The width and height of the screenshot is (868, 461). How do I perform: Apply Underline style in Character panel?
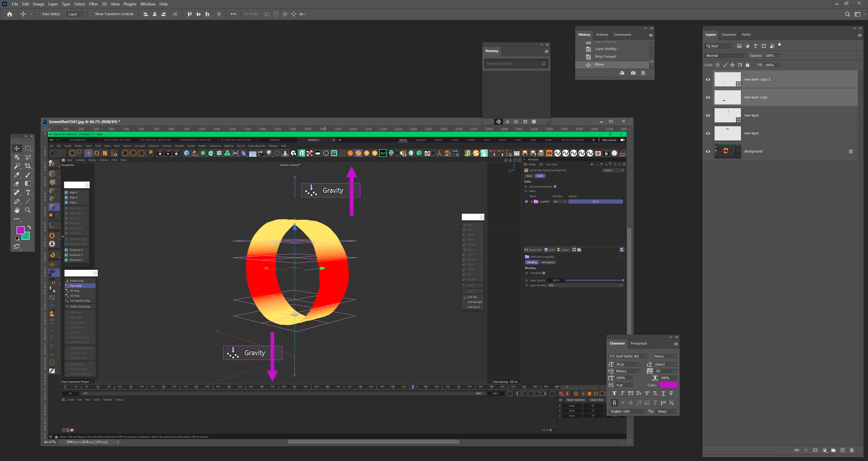[663, 393]
